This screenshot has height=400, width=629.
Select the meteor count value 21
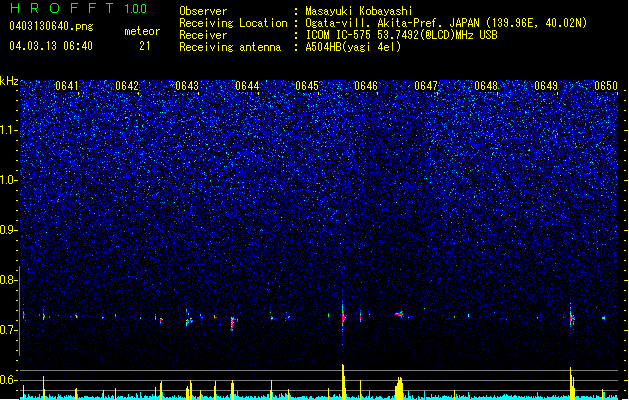pos(145,46)
